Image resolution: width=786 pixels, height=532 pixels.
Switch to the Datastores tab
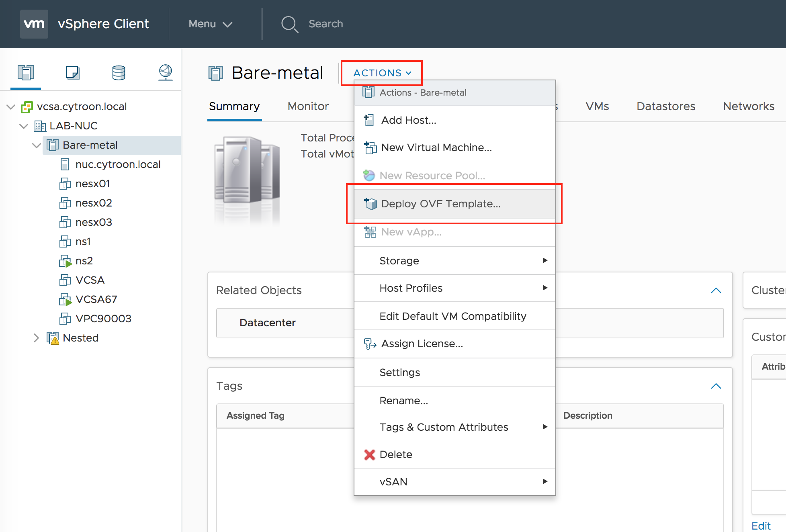[x=666, y=106]
